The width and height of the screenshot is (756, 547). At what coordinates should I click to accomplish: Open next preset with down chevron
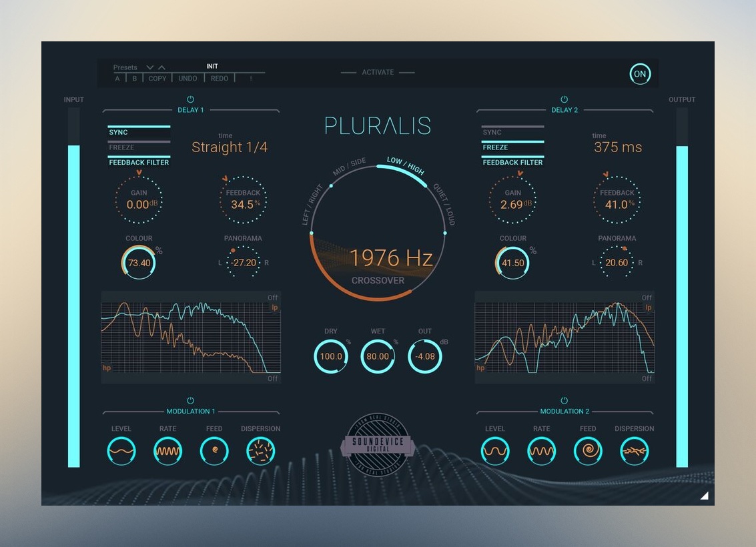(x=150, y=67)
